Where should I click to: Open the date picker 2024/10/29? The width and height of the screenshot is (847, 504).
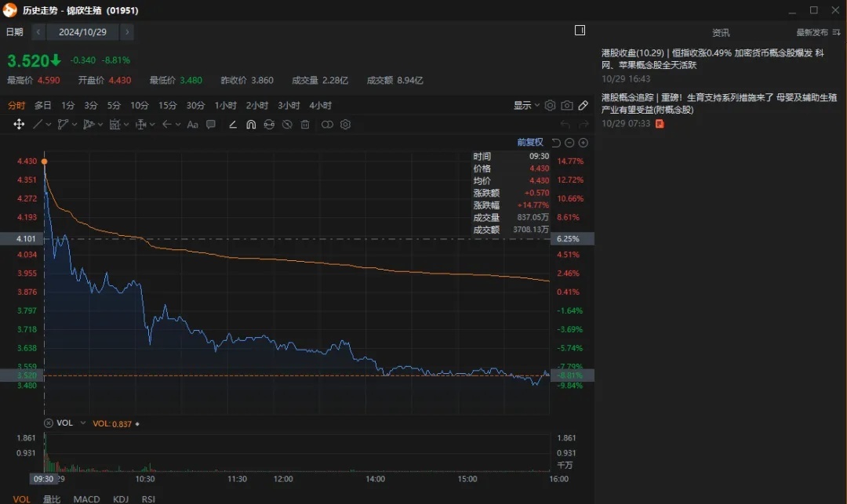[84, 32]
